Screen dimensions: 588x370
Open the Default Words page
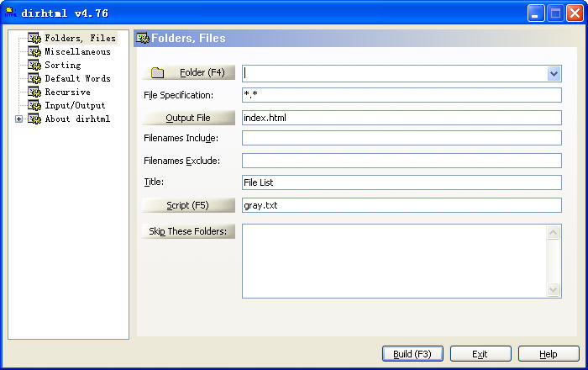(77, 78)
